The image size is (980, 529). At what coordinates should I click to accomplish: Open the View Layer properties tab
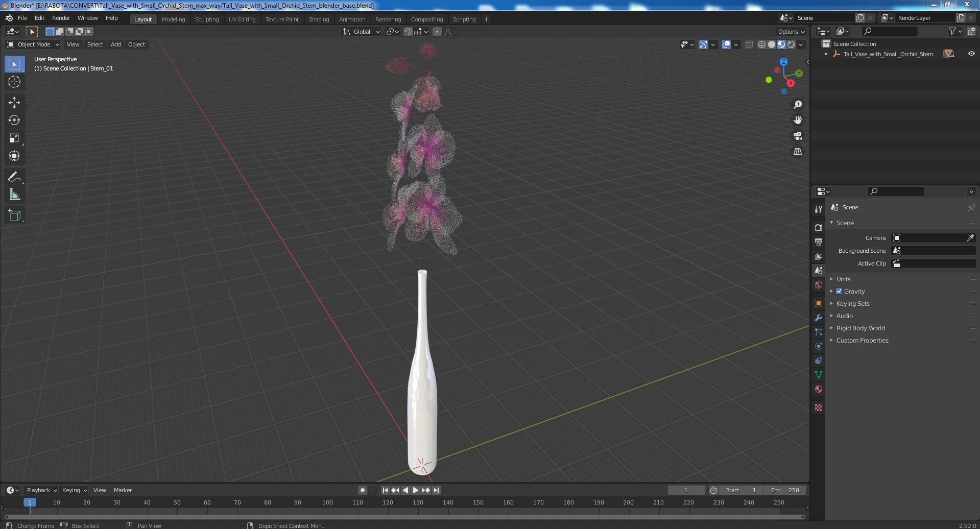[x=819, y=256]
